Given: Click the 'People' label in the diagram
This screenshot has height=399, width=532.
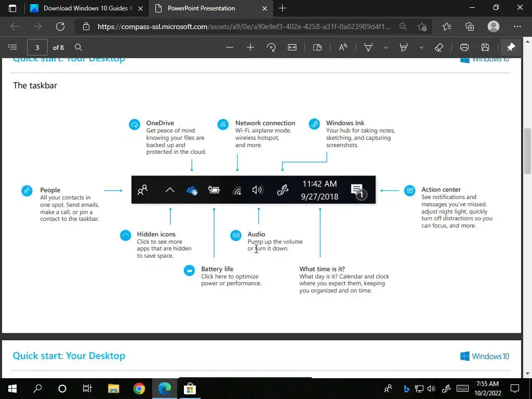Looking at the screenshot, I should pyautogui.click(x=50, y=190).
